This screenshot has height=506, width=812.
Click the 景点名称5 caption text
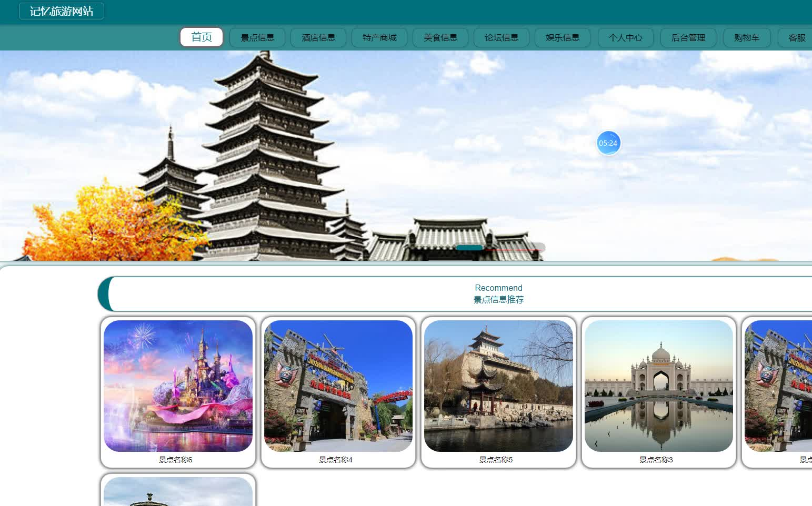click(x=496, y=460)
